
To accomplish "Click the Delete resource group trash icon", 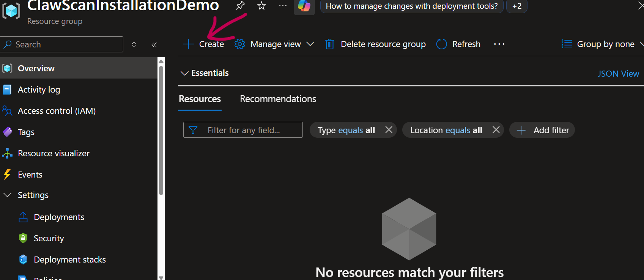I will click(329, 44).
